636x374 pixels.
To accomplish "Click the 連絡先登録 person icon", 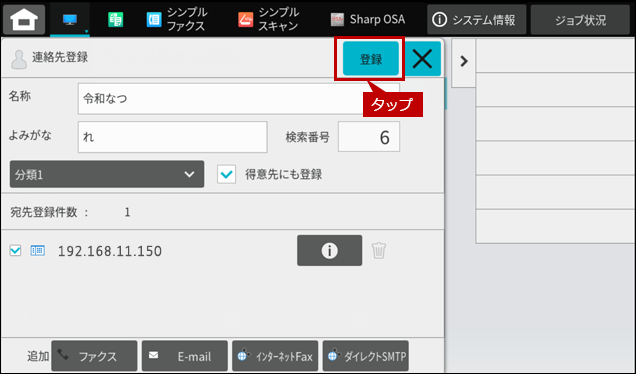I will point(19,59).
